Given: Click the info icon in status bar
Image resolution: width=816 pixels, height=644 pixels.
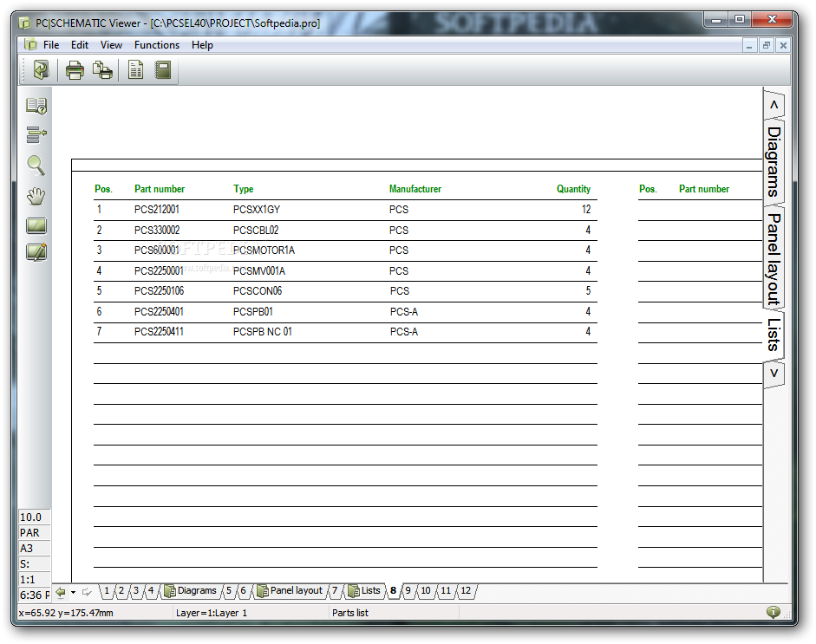Looking at the screenshot, I should tap(773, 612).
